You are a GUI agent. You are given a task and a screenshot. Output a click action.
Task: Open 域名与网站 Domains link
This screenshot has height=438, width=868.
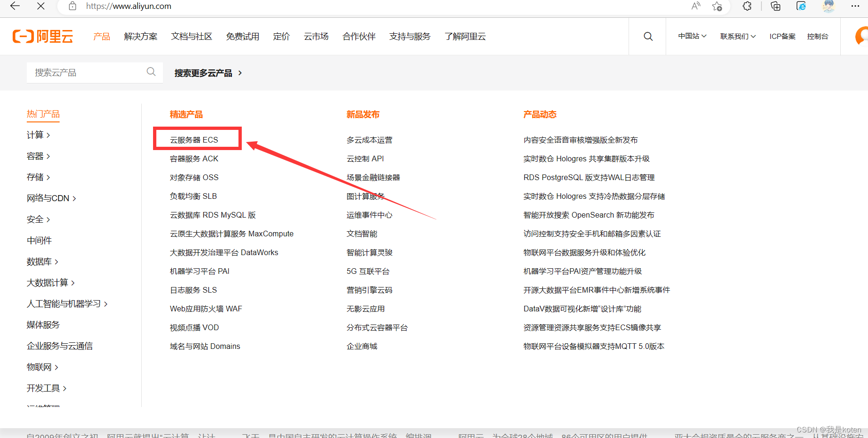point(205,346)
